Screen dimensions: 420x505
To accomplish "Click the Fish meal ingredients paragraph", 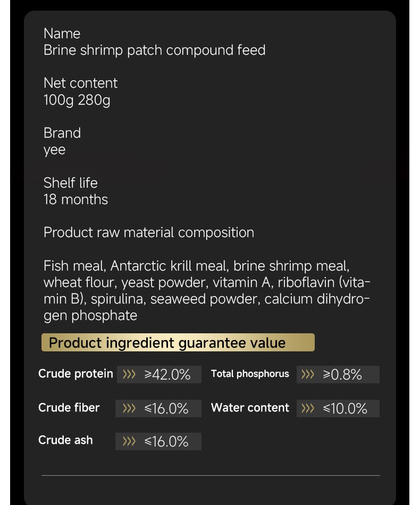I will pyautogui.click(x=207, y=291).
